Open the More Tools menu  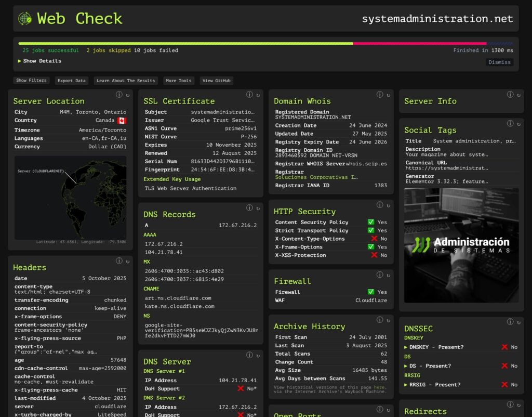(178, 81)
